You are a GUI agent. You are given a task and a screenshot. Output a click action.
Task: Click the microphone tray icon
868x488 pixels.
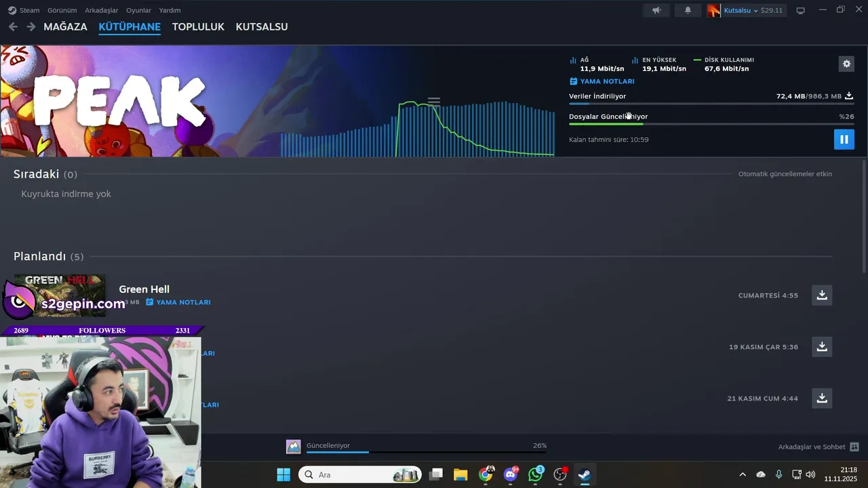pyautogui.click(x=778, y=474)
